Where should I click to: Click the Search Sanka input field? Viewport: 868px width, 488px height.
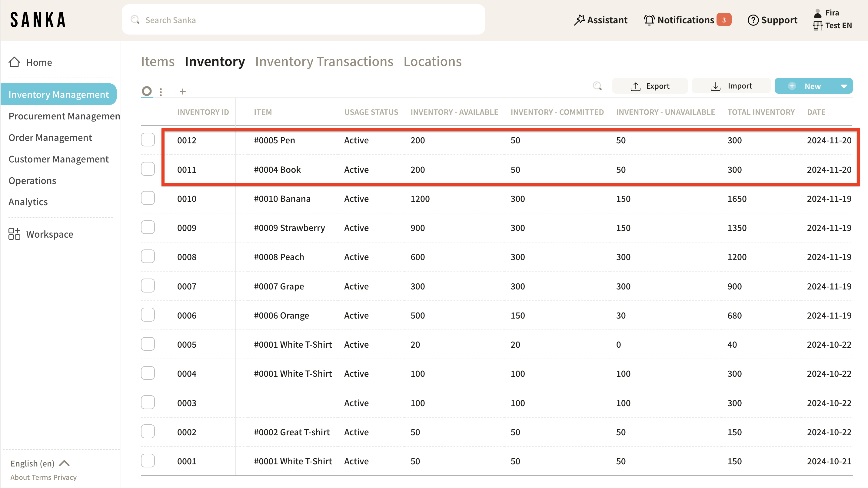303,20
